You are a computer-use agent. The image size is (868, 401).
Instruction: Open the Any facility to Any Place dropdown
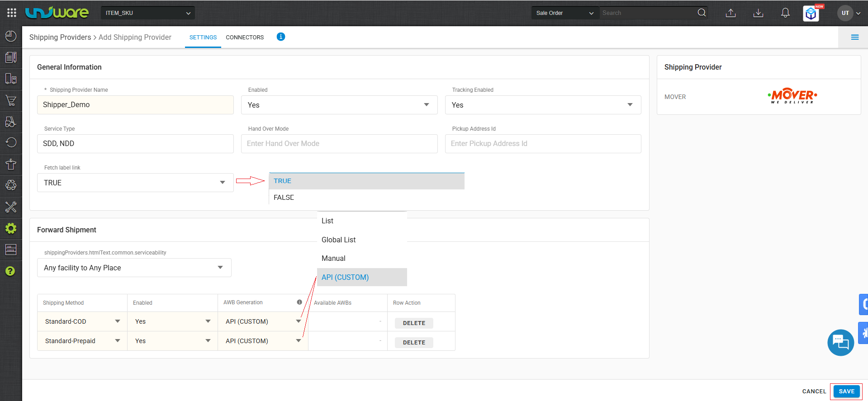point(134,268)
